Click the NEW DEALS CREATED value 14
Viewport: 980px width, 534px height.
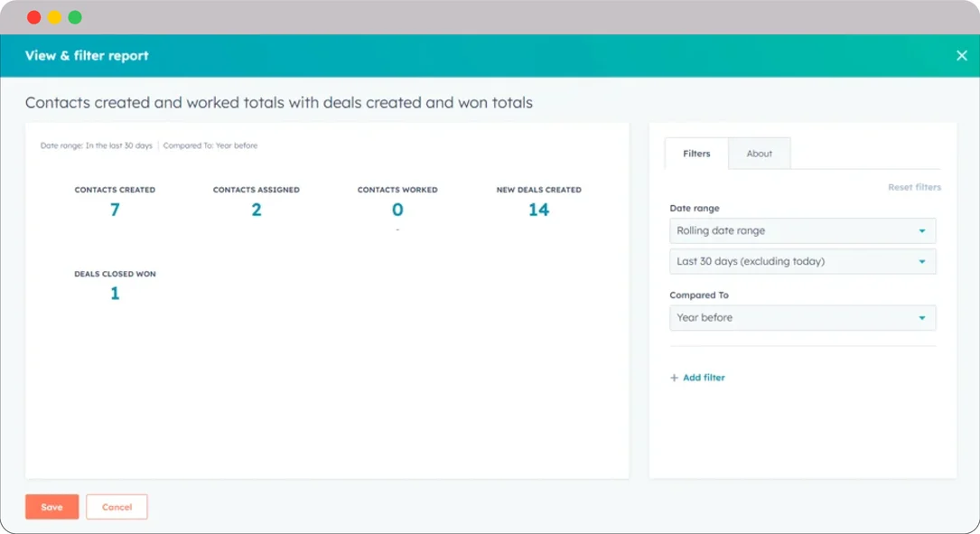pos(538,209)
